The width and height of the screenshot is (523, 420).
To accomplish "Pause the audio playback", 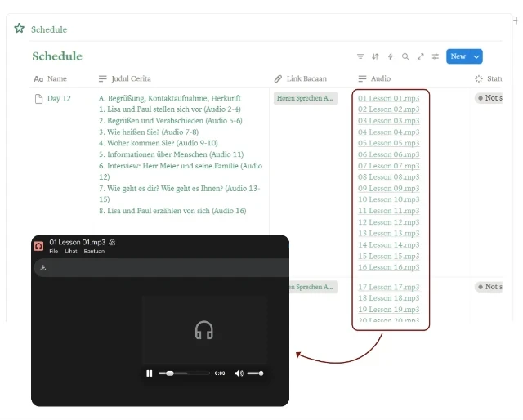I will point(149,373).
